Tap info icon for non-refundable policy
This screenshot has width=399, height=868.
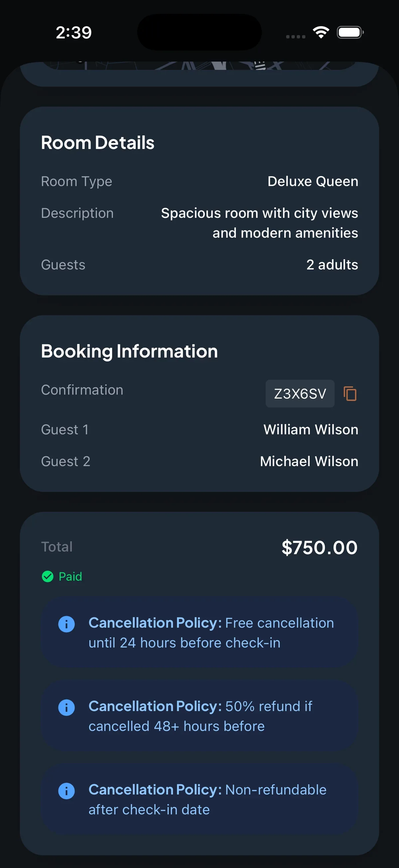pyautogui.click(x=66, y=791)
